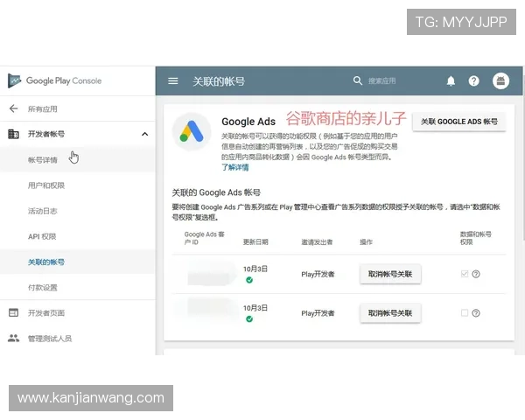The height and width of the screenshot is (420, 525).
Task: Click the Google Ads 客户 ID column header
Action: click(204, 238)
